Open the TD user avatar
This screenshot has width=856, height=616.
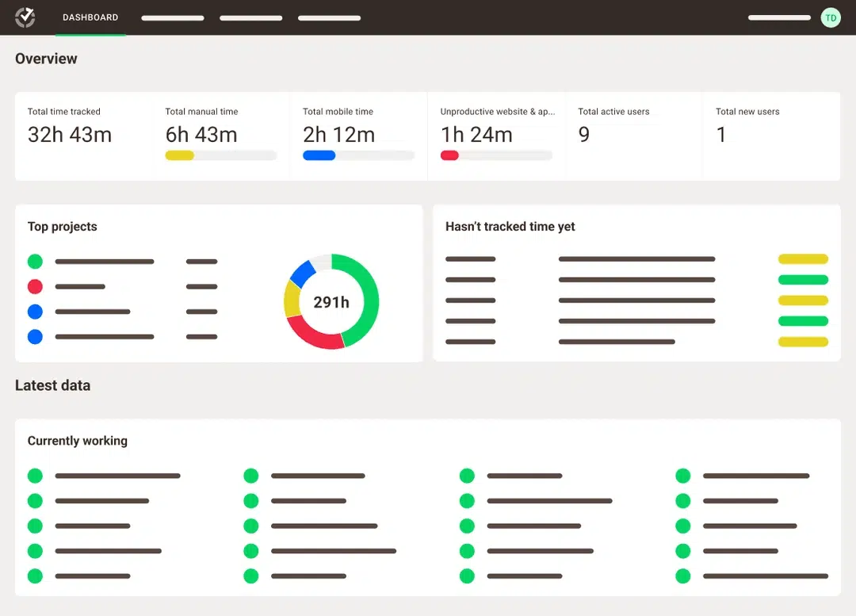click(x=830, y=17)
